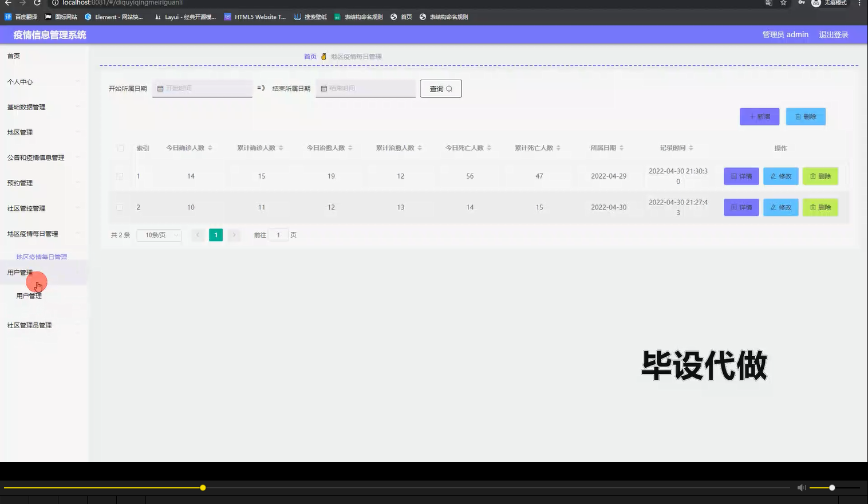Open the 10条/页 page size dropdown
The height and width of the screenshot is (504, 868).
point(159,235)
